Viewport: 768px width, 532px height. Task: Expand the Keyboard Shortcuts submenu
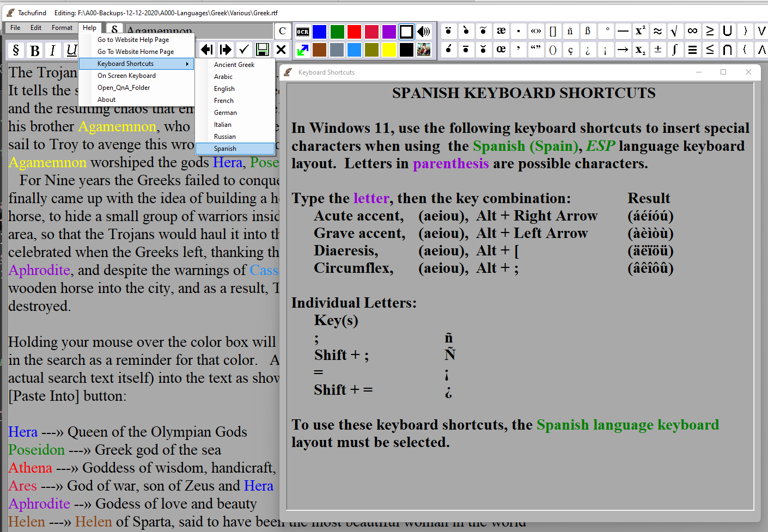click(x=125, y=64)
